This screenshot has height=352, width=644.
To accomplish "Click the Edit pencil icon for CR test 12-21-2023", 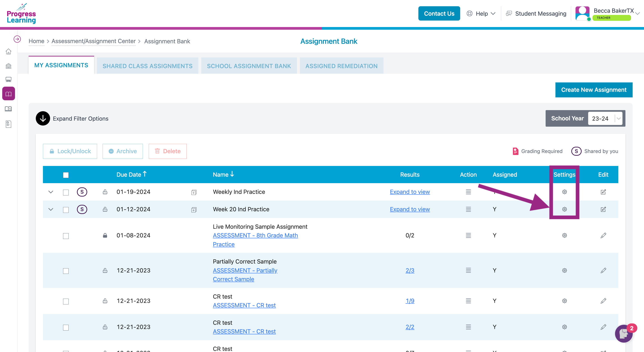I will (603, 301).
